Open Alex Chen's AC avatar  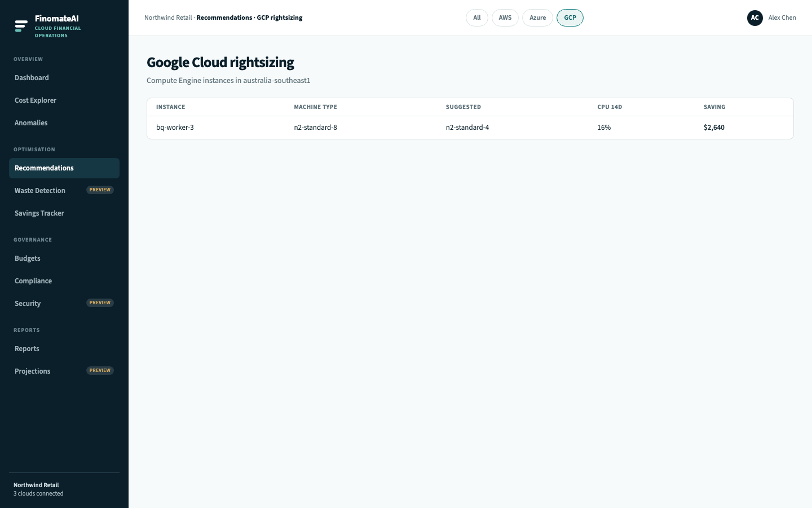pyautogui.click(x=755, y=18)
